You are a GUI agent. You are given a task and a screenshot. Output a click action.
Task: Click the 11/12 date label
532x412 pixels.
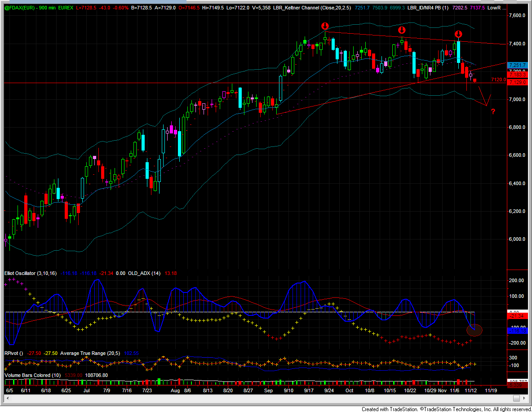pos(470,390)
